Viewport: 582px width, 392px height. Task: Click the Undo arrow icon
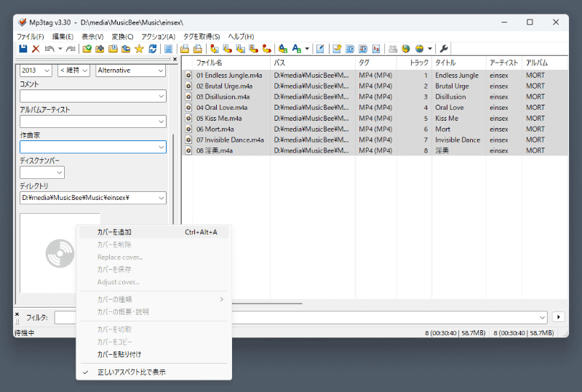coord(49,49)
